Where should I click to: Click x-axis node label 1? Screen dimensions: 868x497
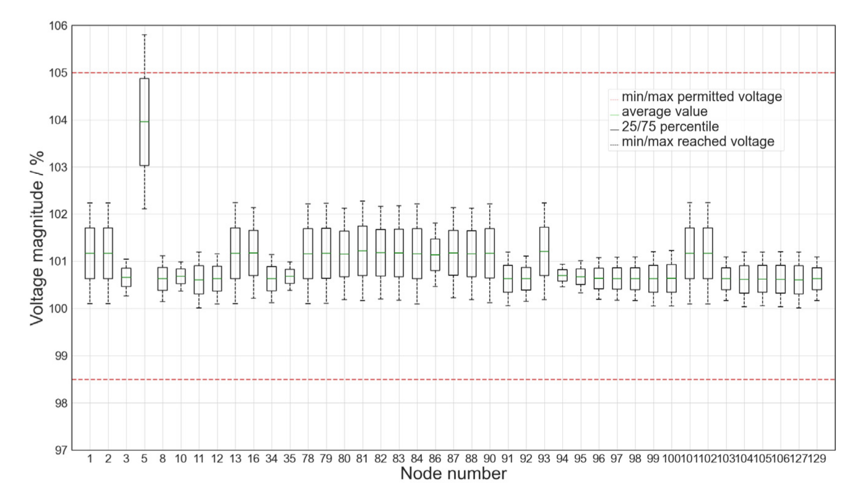tap(90, 459)
